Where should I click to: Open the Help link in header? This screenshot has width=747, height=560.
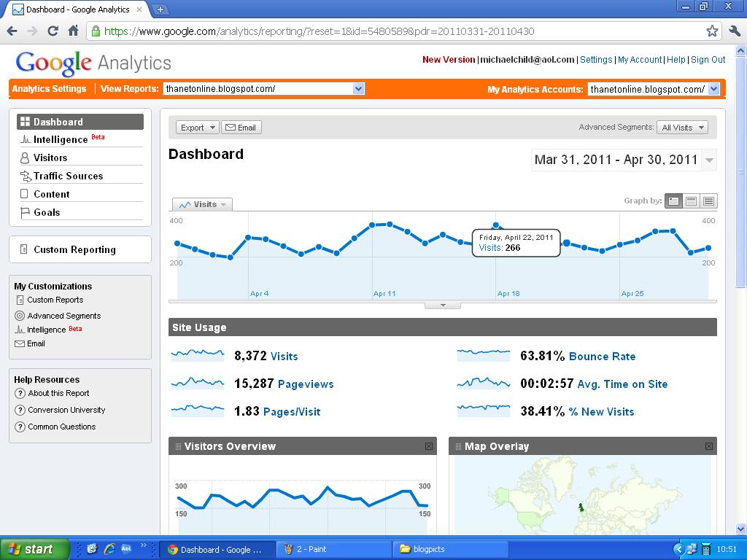[x=676, y=60]
